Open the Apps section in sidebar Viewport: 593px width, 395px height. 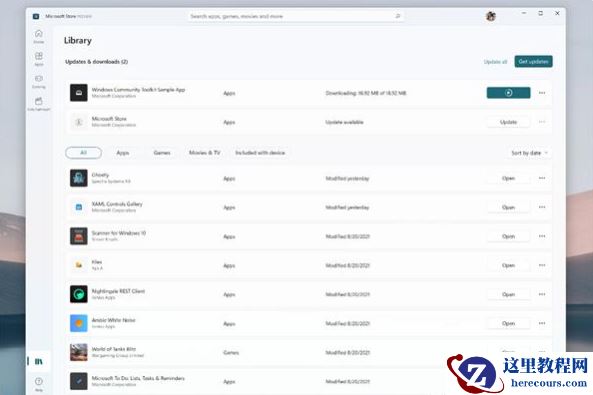pyautogui.click(x=39, y=59)
